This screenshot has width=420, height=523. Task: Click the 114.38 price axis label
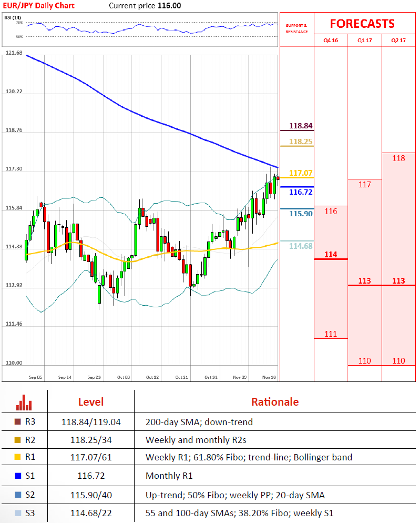[14, 246]
